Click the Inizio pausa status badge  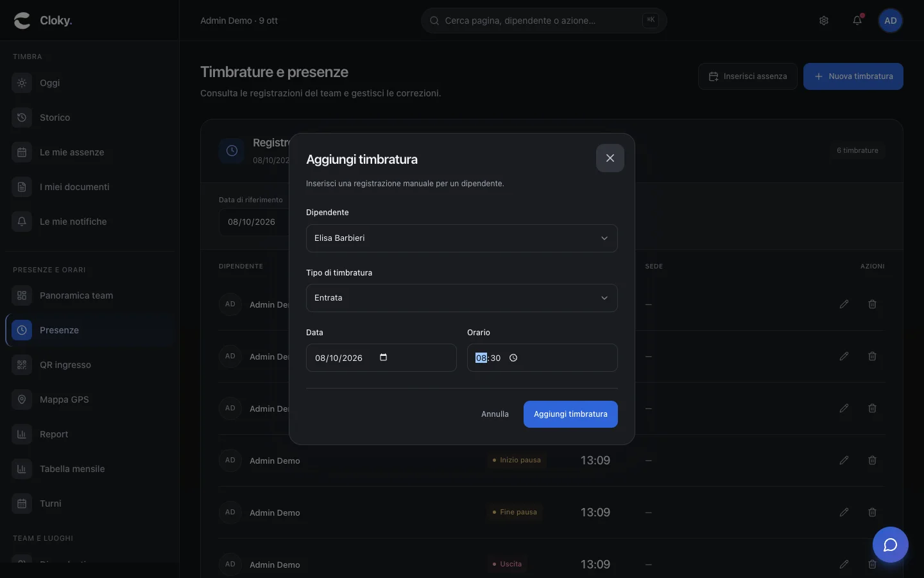[517, 460]
